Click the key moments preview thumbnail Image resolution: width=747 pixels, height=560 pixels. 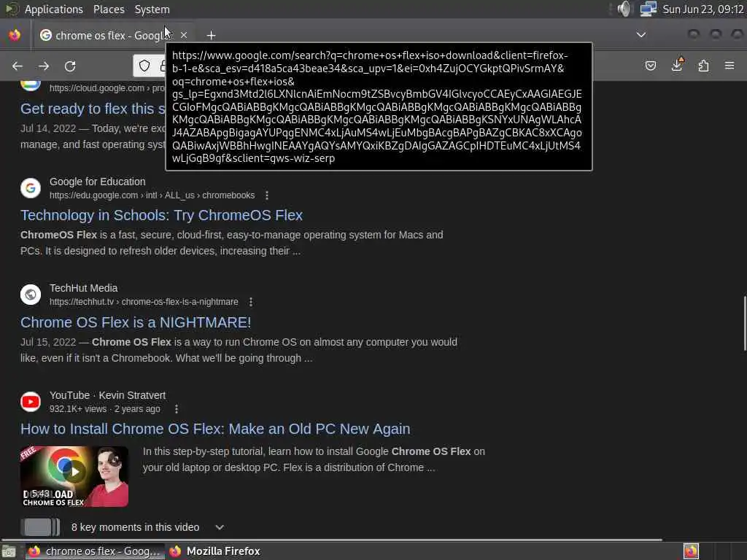40,527
